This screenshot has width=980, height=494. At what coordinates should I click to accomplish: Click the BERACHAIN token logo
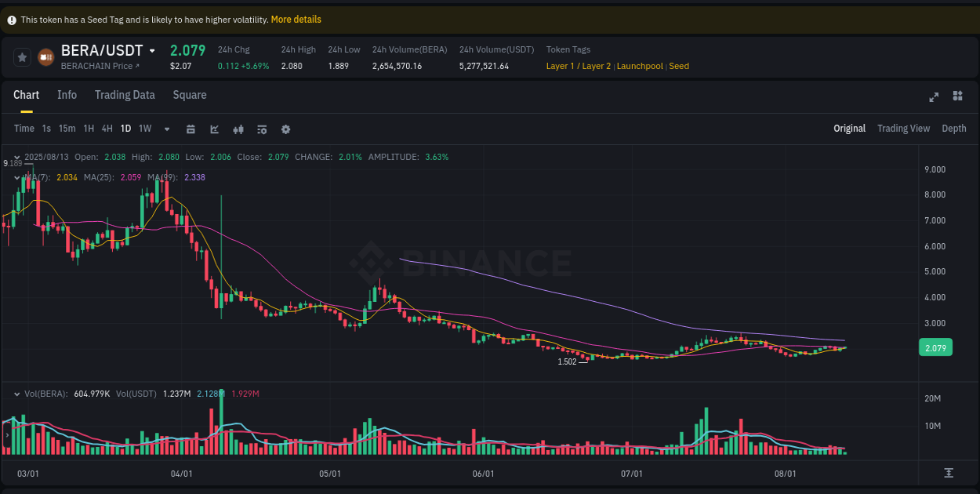45,56
